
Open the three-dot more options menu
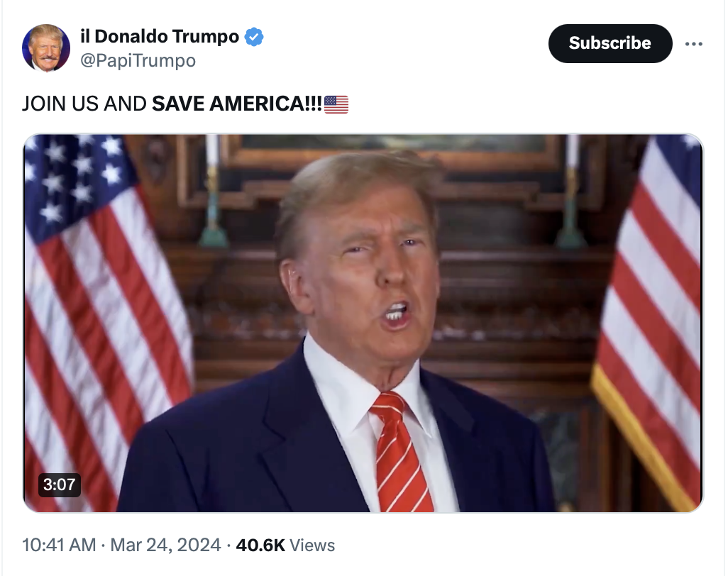694,44
